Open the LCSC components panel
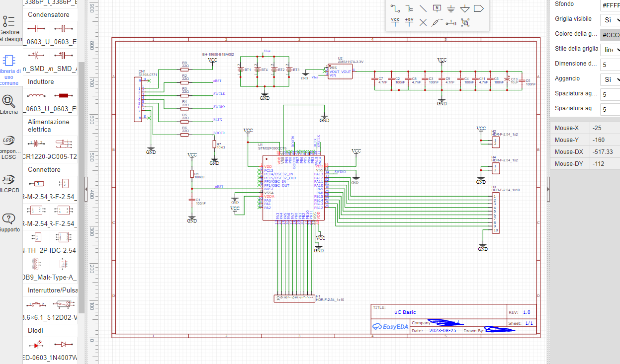This screenshot has height=364, width=620. coord(9,146)
